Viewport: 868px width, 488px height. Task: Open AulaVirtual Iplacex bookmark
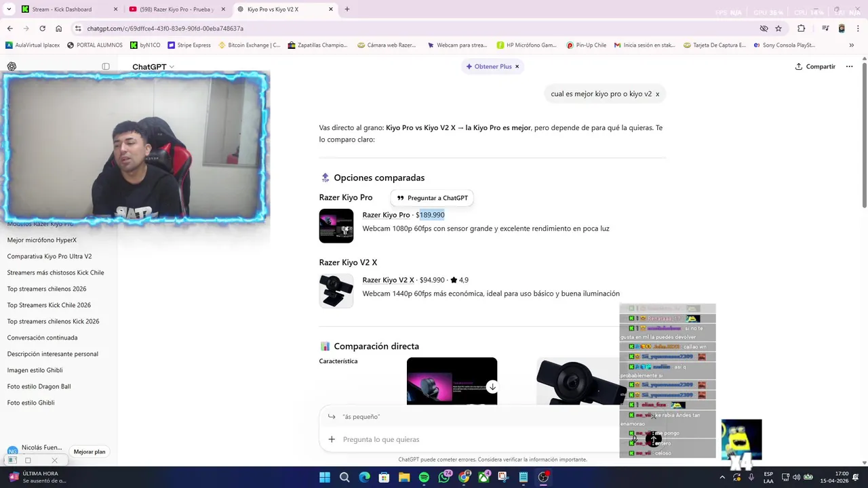[33, 45]
